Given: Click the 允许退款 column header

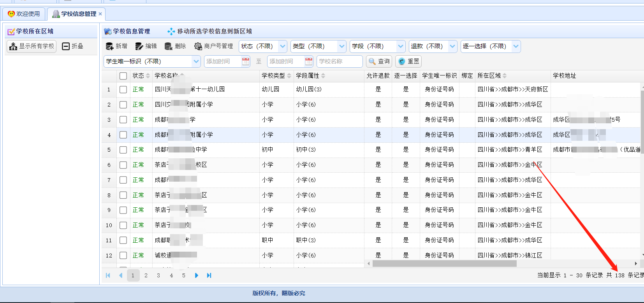Looking at the screenshot, I should pyautogui.click(x=378, y=76).
